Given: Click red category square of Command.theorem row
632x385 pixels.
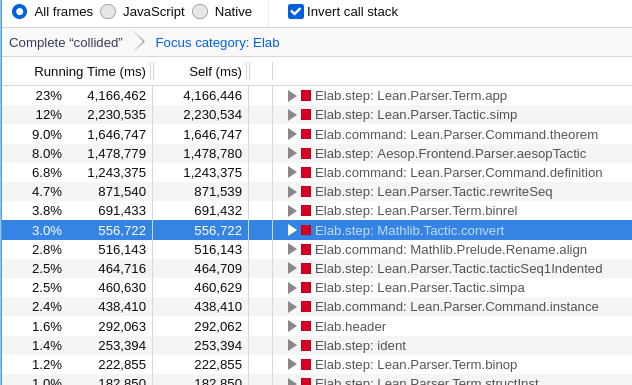Looking at the screenshot, I should click(306, 134).
